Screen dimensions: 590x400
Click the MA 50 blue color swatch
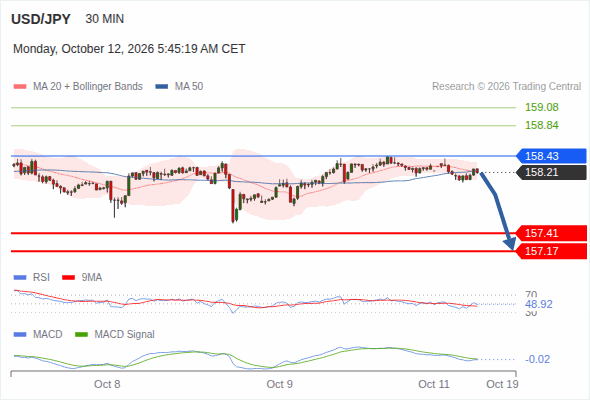tap(162, 87)
